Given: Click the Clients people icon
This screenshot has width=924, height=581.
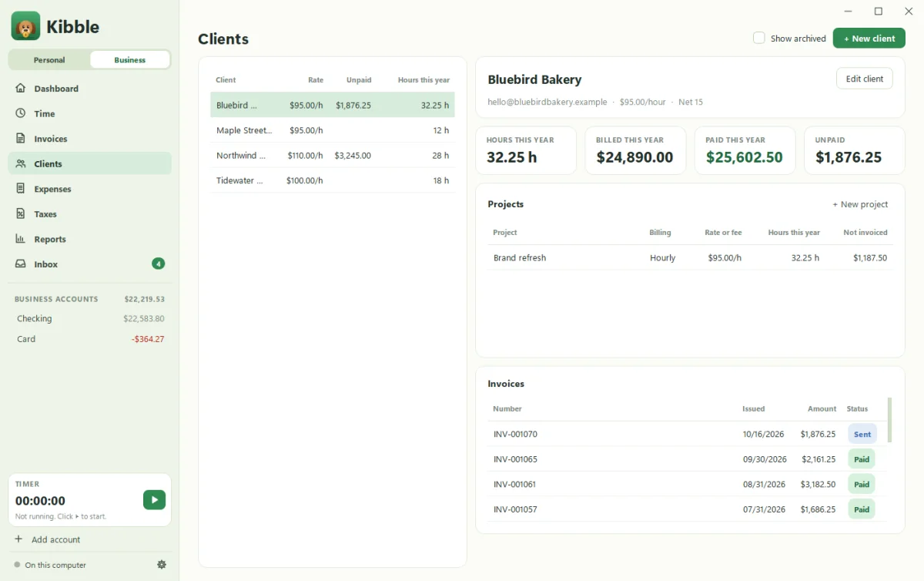Looking at the screenshot, I should (x=21, y=163).
